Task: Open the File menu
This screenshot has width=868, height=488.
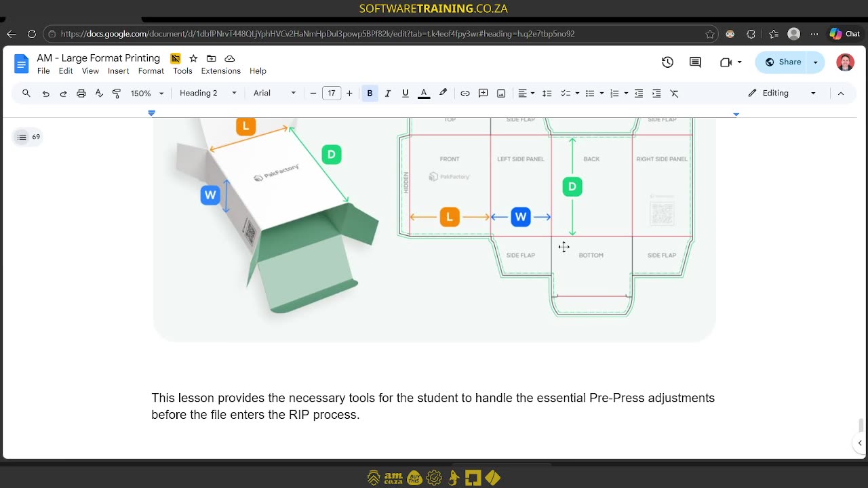Action: 43,71
